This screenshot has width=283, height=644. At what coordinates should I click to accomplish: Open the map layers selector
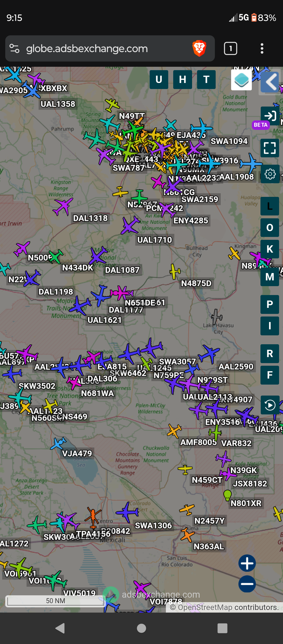point(241,80)
